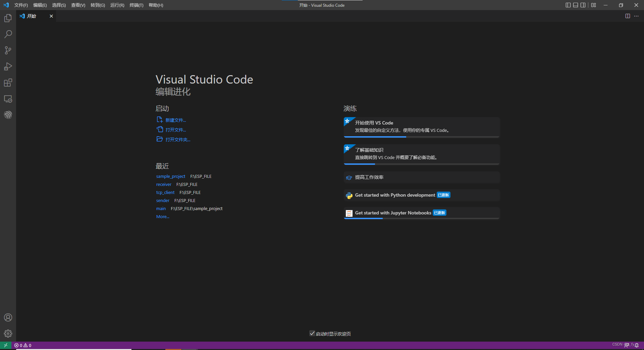The height and width of the screenshot is (350, 644).
Task: Open the 编辑(E) menu
Action: (40, 5)
